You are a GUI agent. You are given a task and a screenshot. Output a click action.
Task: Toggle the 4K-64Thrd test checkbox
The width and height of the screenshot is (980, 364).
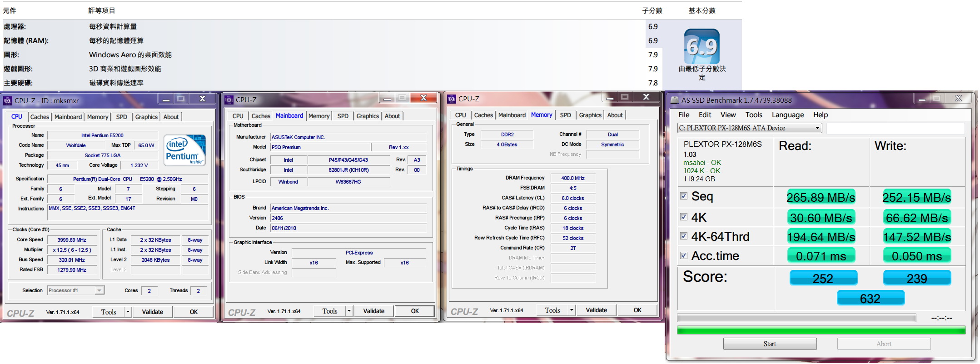coord(684,236)
